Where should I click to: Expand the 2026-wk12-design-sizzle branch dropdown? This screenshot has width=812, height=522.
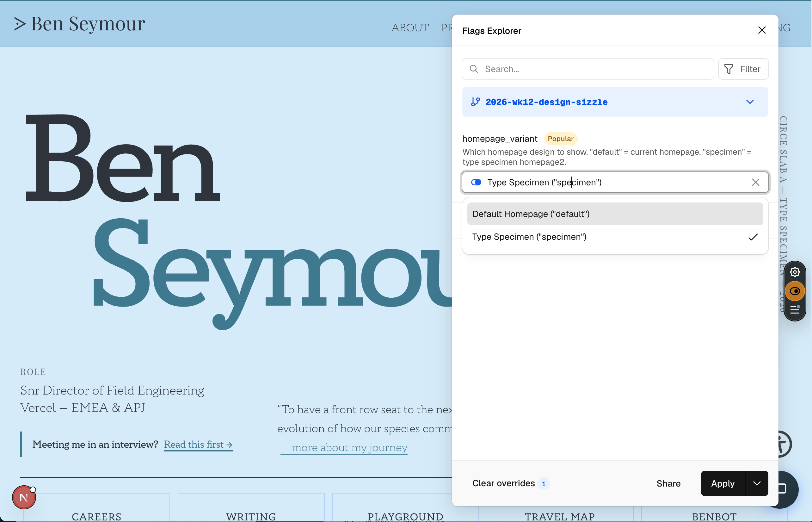[750, 102]
